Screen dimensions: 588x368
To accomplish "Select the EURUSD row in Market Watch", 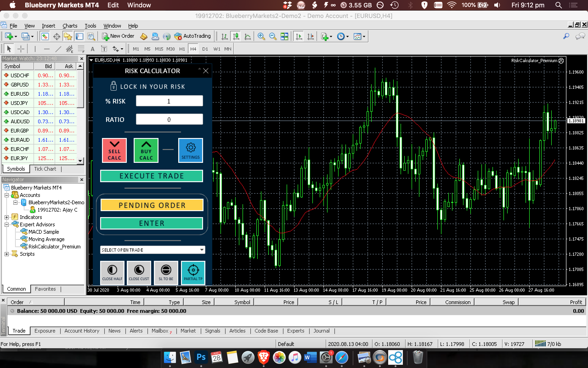I will pos(39,94).
